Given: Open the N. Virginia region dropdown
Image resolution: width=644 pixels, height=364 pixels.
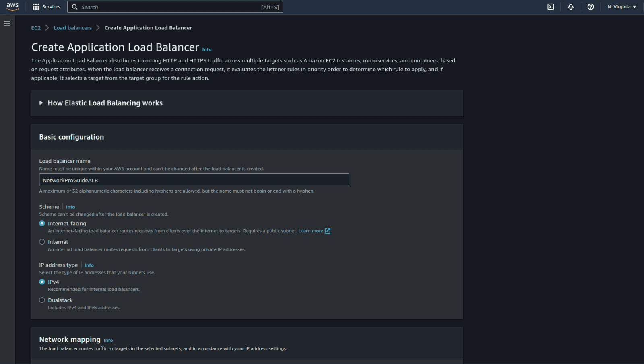Looking at the screenshot, I should [621, 7].
